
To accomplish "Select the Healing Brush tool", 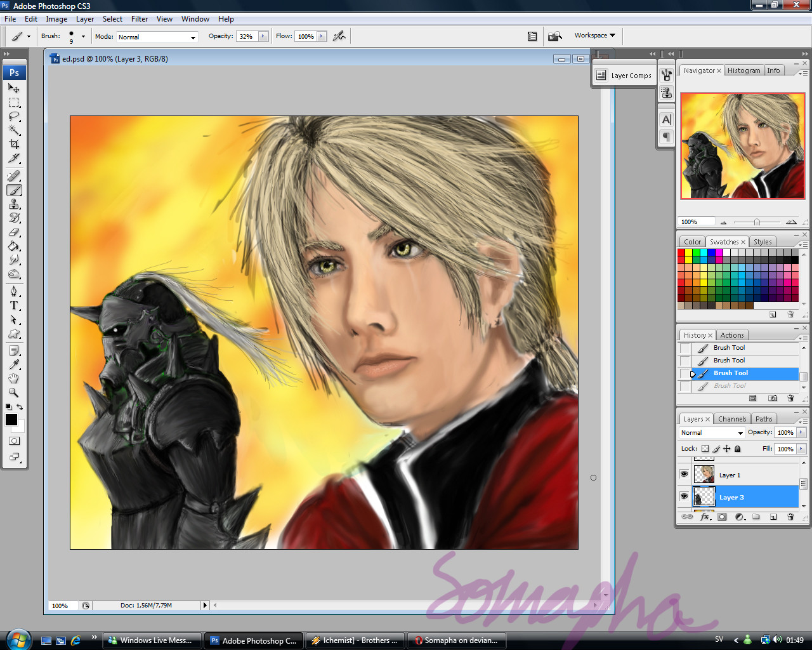I will click(14, 176).
